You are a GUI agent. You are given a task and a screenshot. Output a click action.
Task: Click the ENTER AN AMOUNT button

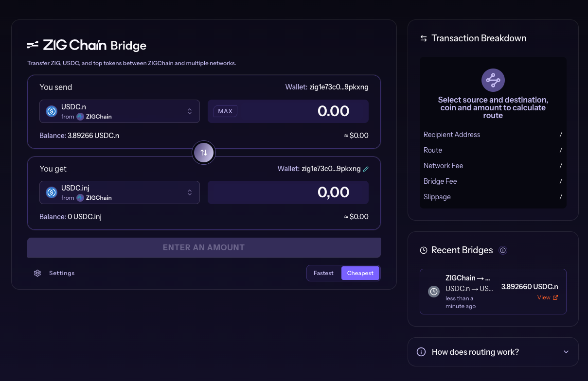point(204,247)
